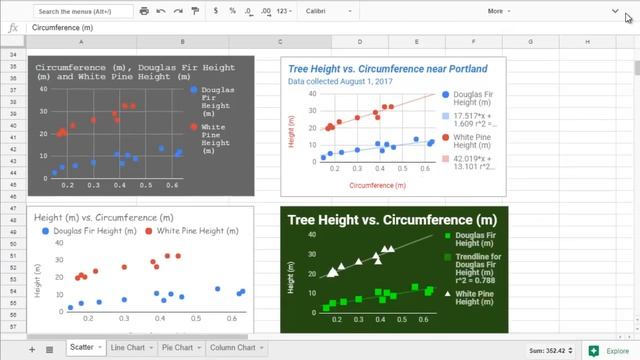Click the green Douglas Fir legend square

coord(448,236)
